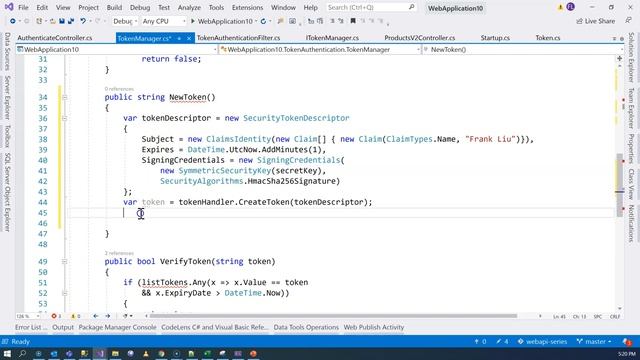640x360 pixels.
Task: Expand the WebApplication10 run target dropdown arrow
Action: (x=256, y=21)
